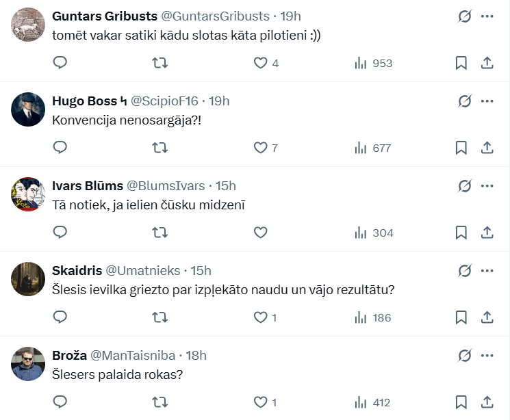The width and height of the screenshot is (510, 420).
Task: Open the 19h timestamp on Guntars' tweet
Action: pos(291,16)
